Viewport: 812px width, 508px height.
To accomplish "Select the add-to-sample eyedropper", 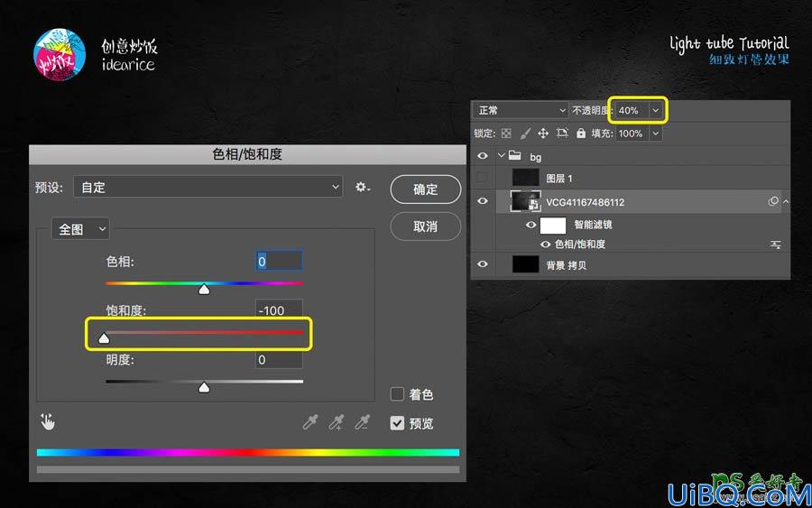I will (x=337, y=422).
